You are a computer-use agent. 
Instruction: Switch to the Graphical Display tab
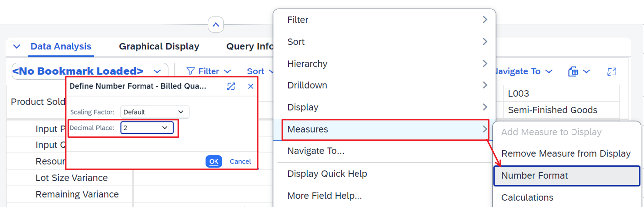pyautogui.click(x=159, y=46)
